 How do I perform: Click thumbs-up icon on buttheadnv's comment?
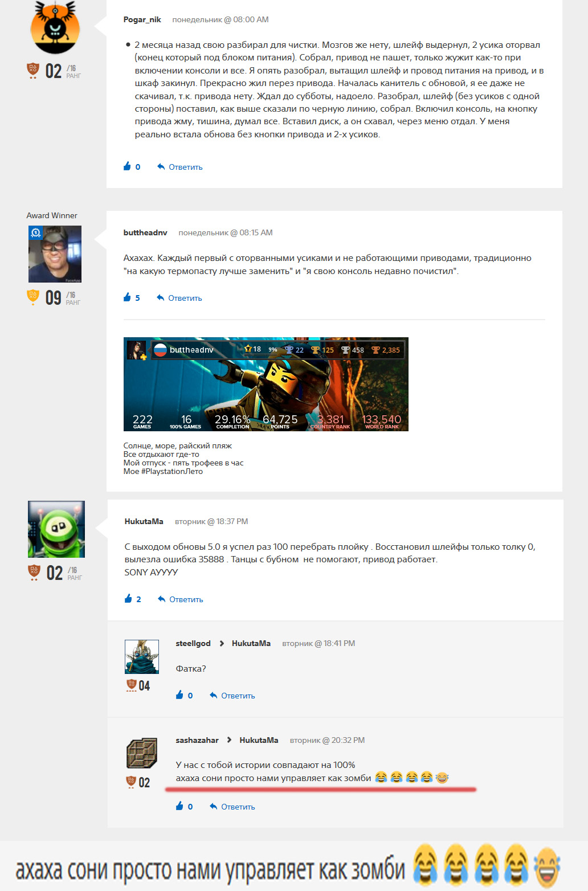click(x=127, y=297)
